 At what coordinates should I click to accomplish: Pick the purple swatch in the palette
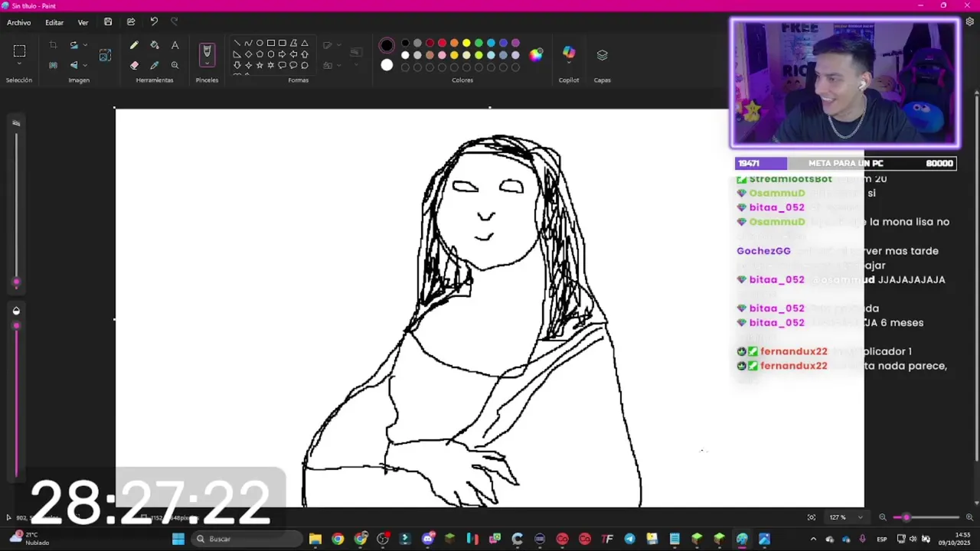point(515,43)
